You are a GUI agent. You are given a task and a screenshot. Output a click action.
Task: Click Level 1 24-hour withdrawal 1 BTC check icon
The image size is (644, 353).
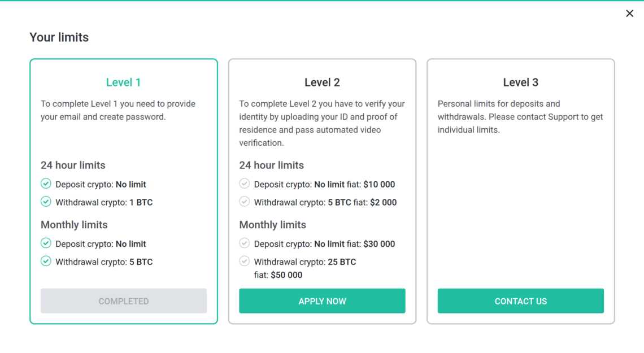coord(46,202)
